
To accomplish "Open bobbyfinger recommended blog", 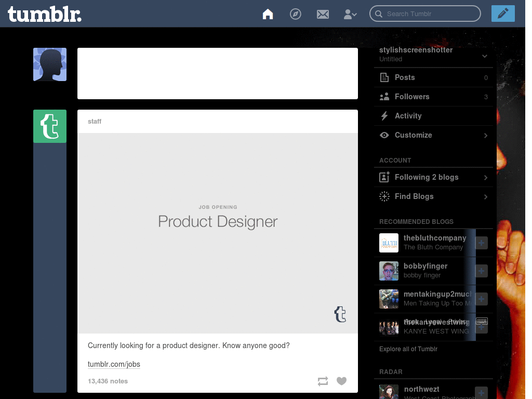I will pos(425,266).
